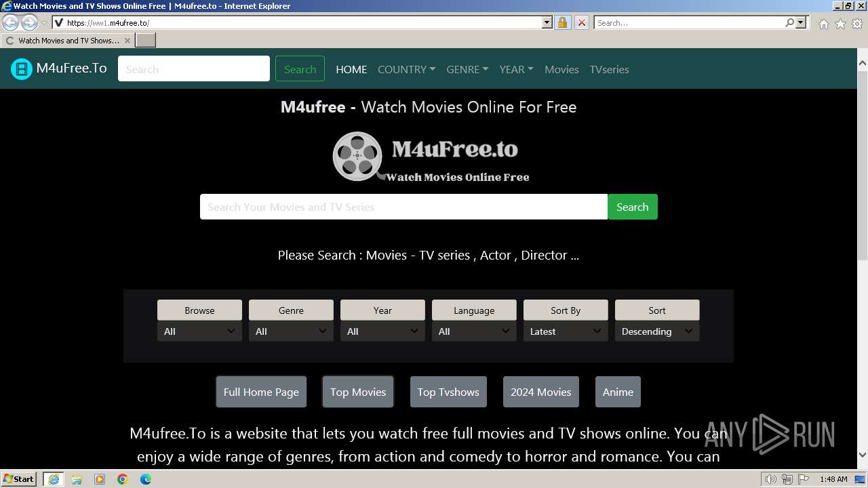Click the scrollbar up arrow
Viewport: 868px width, 488px height.
[862, 64]
